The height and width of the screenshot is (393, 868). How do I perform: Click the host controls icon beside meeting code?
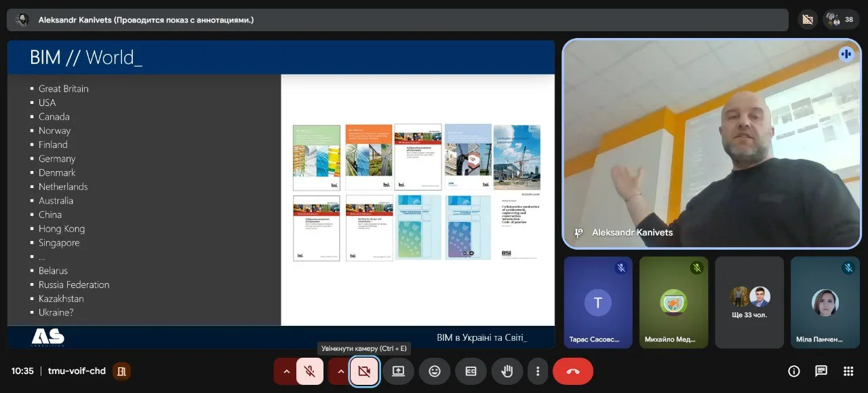(122, 371)
